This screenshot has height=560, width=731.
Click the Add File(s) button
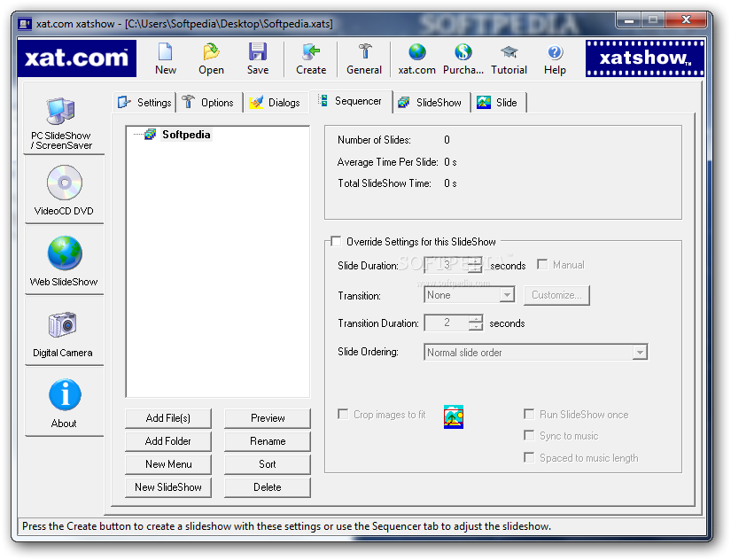point(167,418)
